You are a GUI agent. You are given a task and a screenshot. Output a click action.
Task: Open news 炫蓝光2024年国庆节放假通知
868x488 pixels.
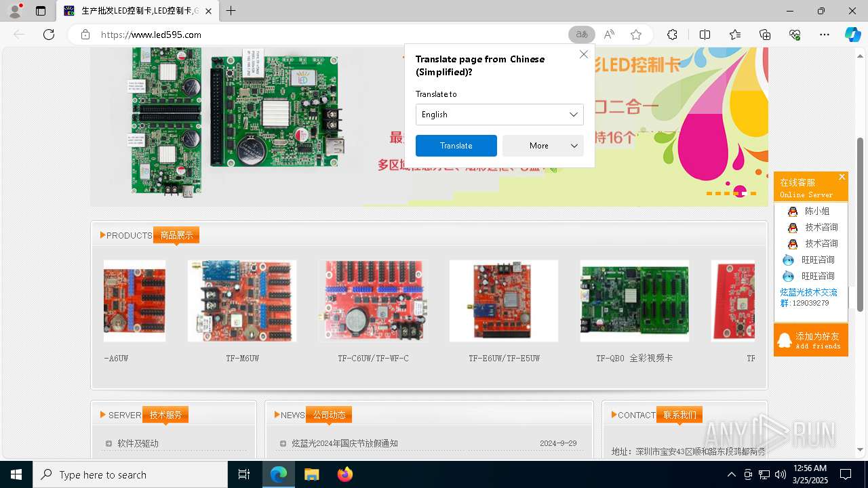tap(344, 443)
